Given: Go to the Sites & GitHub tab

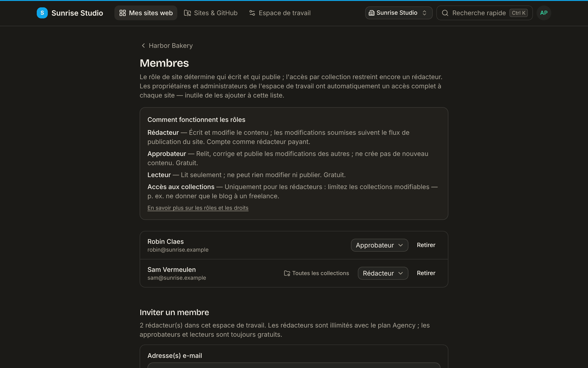Looking at the screenshot, I should pyautogui.click(x=211, y=13).
